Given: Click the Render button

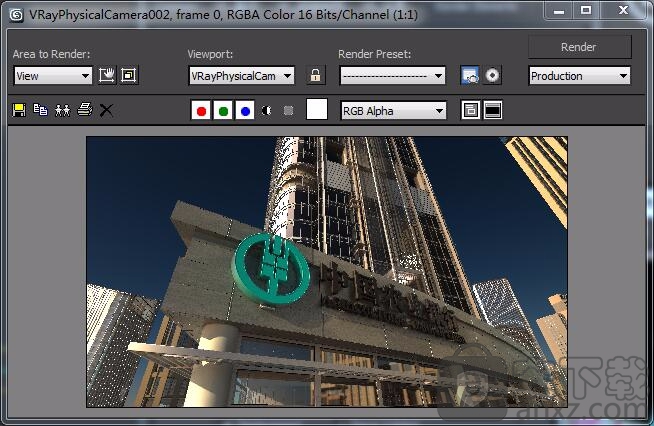Looking at the screenshot, I should pyautogui.click(x=579, y=47).
